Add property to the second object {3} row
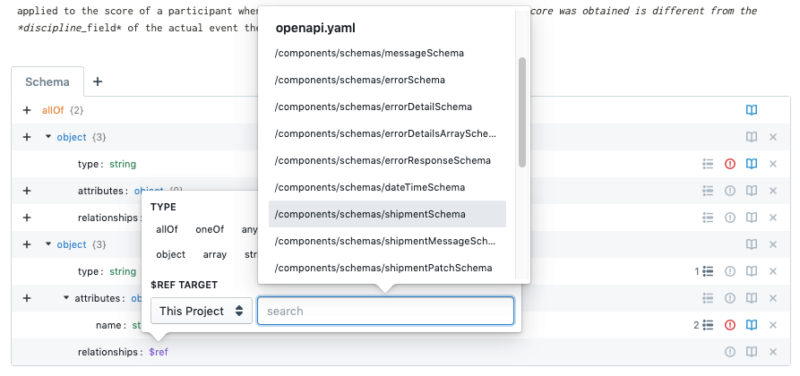Screen dimensions: 800x376 pos(27,244)
